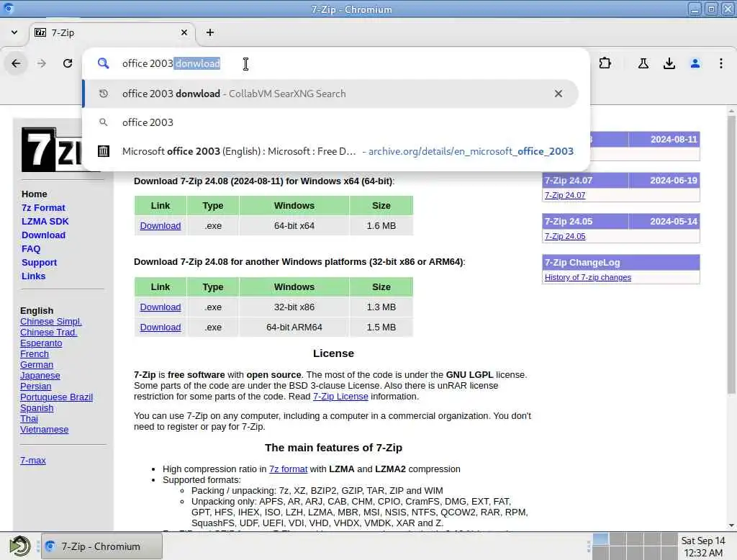This screenshot has width=737, height=560.
Task: Open the Downloads toolbar icon
Action: 669,63
